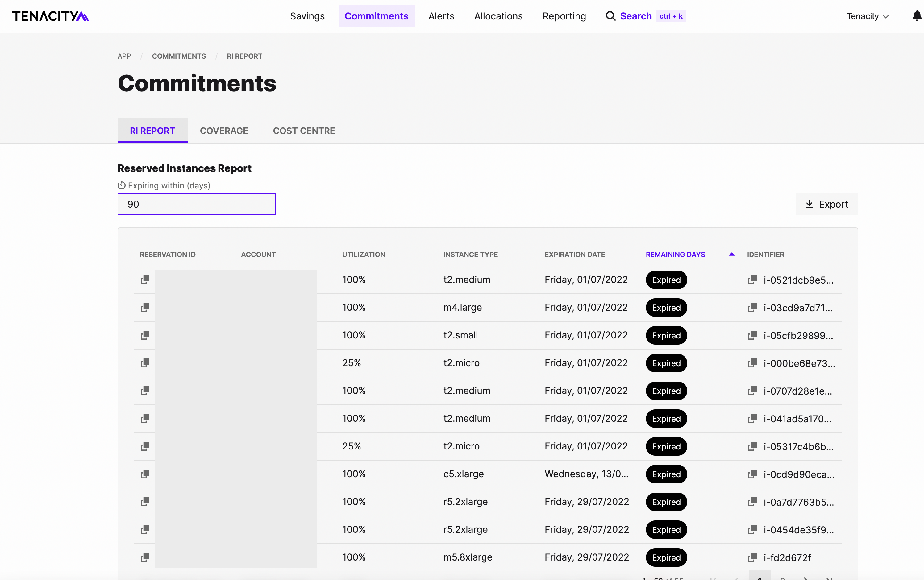The width and height of the screenshot is (924, 580).
Task: Copy reservation ID in i-0521dcb9e5 row
Action: pyautogui.click(x=145, y=280)
